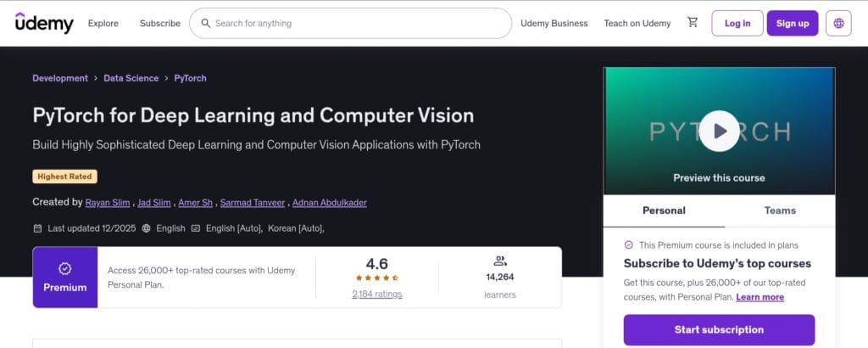Image resolution: width=868 pixels, height=348 pixels.
Task: Click the learners people icon
Action: tap(500, 261)
